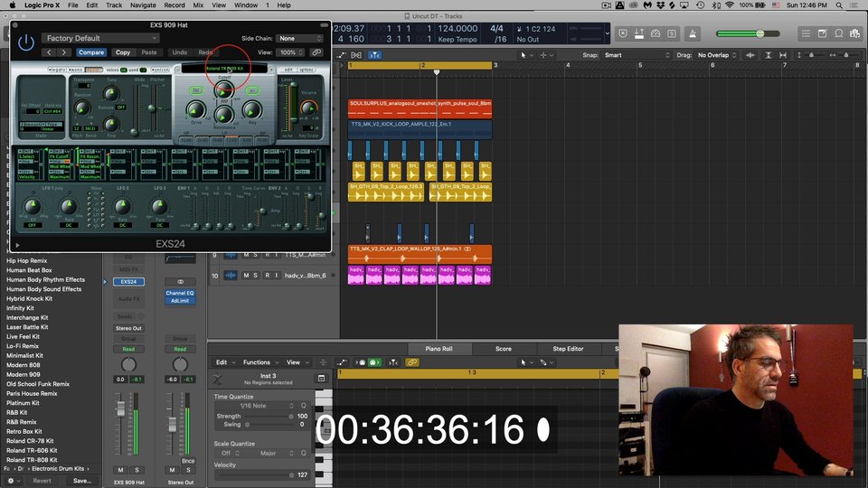Open the Mix menu
Screen dimensions: 868x488
pos(198,5)
